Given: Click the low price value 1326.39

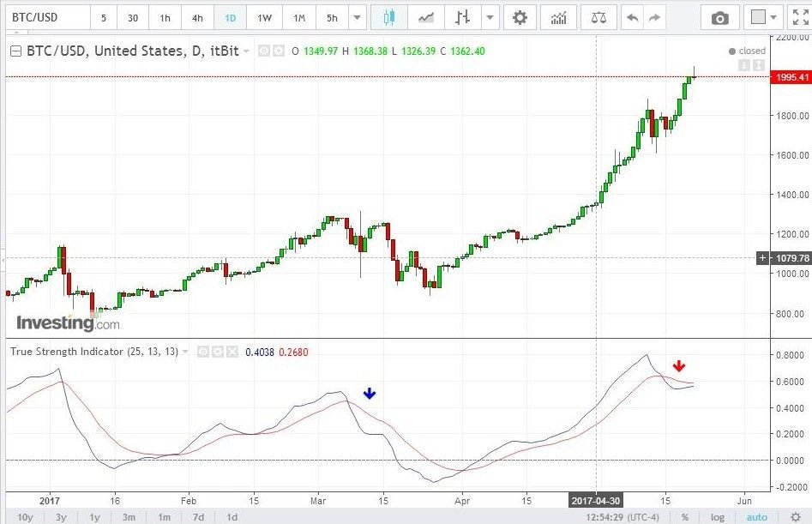Looking at the screenshot, I should 418,51.
